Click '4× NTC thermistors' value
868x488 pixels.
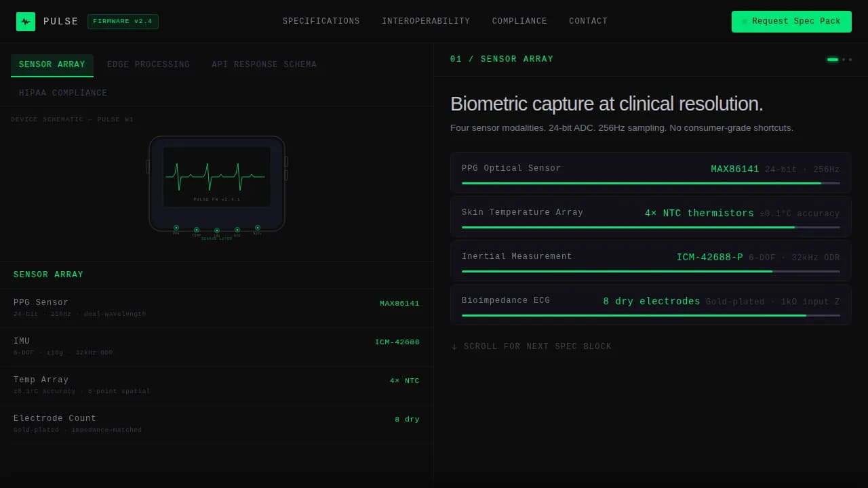699,213
